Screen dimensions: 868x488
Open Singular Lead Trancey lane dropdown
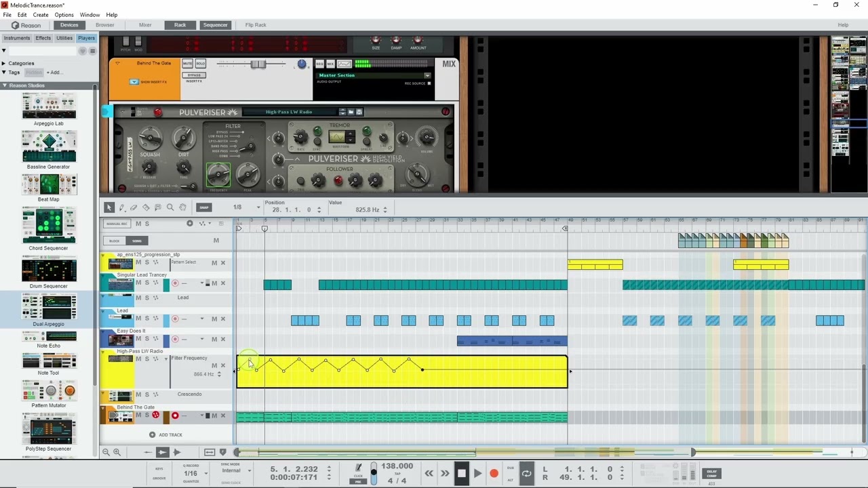click(201, 283)
